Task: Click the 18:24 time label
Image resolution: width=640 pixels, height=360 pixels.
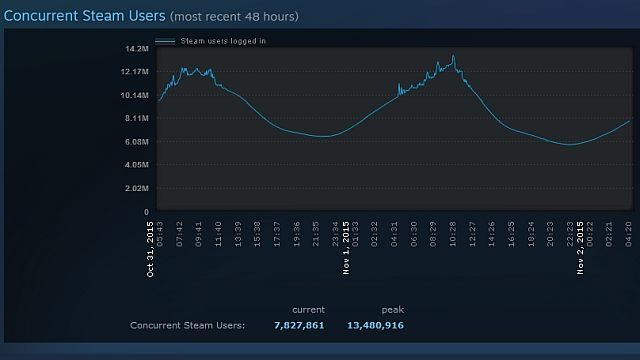Action: coord(531,234)
